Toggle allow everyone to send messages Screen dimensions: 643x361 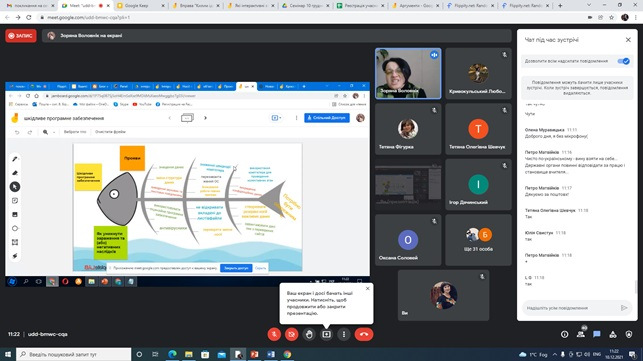click(x=623, y=61)
